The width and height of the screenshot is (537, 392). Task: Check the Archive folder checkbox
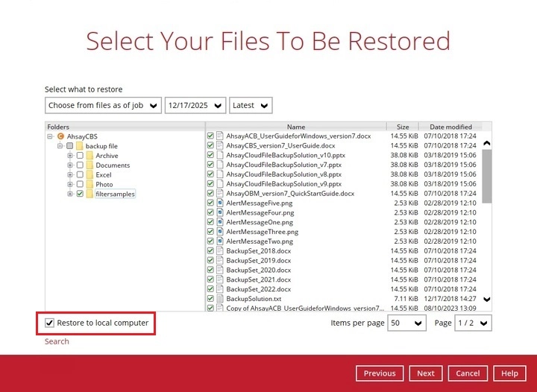pyautogui.click(x=80, y=155)
